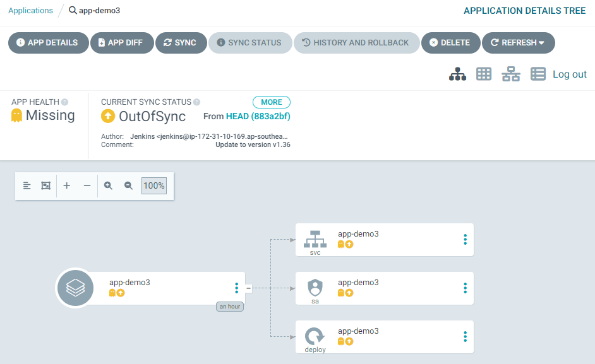Click the SYNC button
This screenshot has height=364, width=595.
coord(181,43)
